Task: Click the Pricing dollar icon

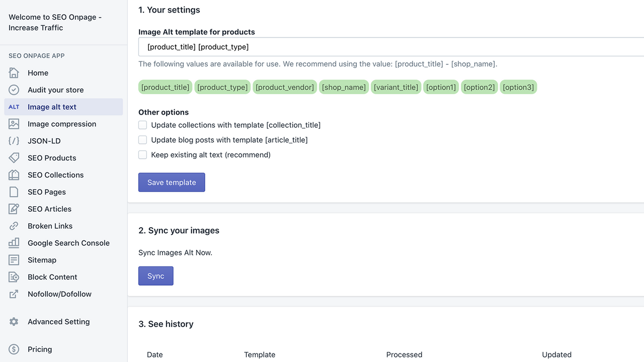Action: click(x=14, y=349)
